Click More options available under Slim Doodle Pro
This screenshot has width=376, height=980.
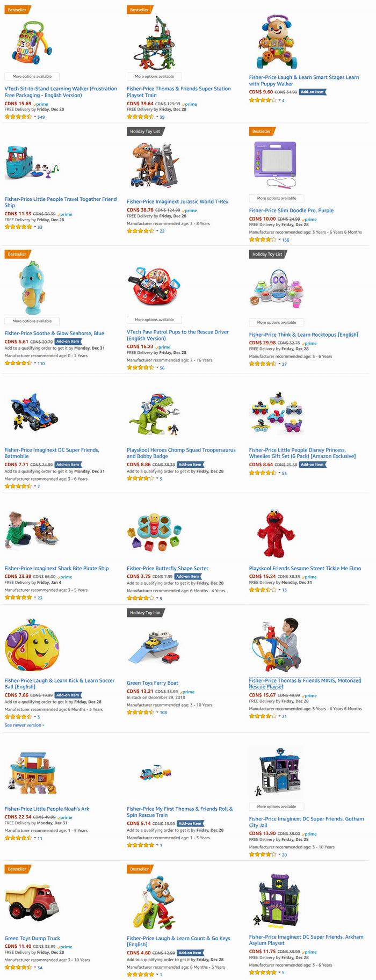pyautogui.click(x=277, y=198)
